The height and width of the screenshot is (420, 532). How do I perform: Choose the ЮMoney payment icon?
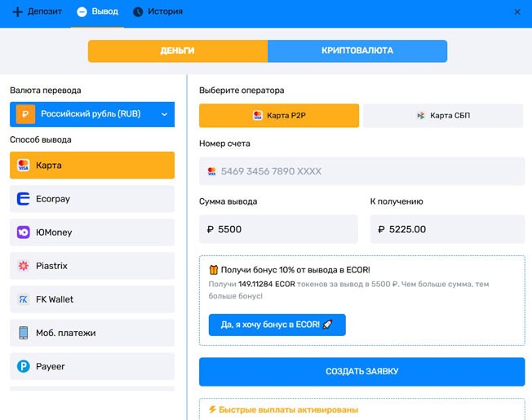[x=23, y=232]
